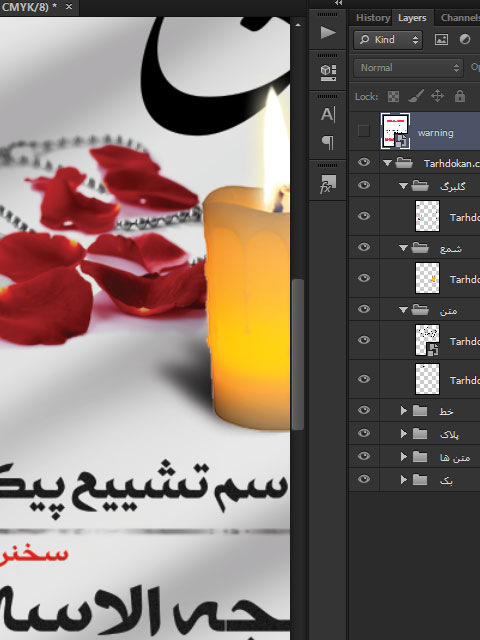This screenshot has height=640, width=480.
Task: Open the Kind filter dropdown
Action: (x=388, y=40)
